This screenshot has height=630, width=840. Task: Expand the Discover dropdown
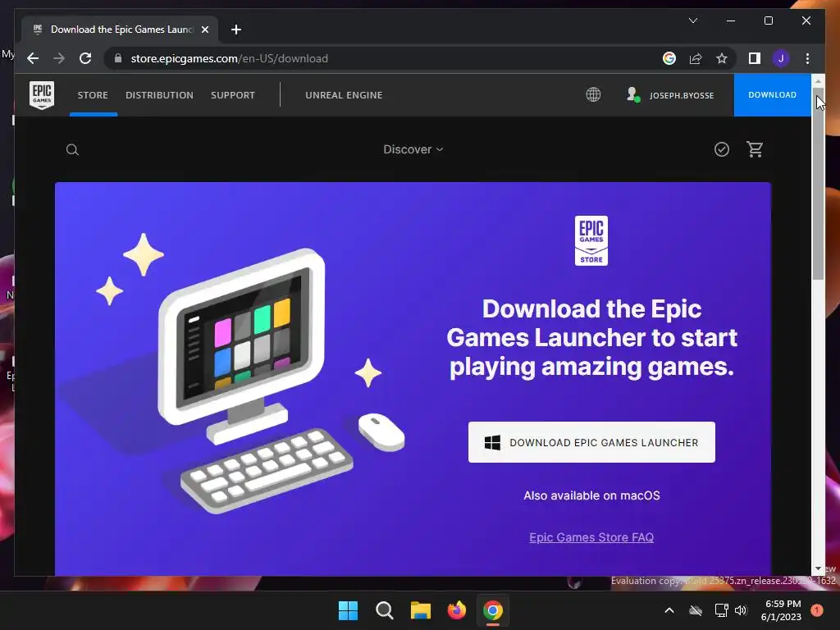(413, 149)
